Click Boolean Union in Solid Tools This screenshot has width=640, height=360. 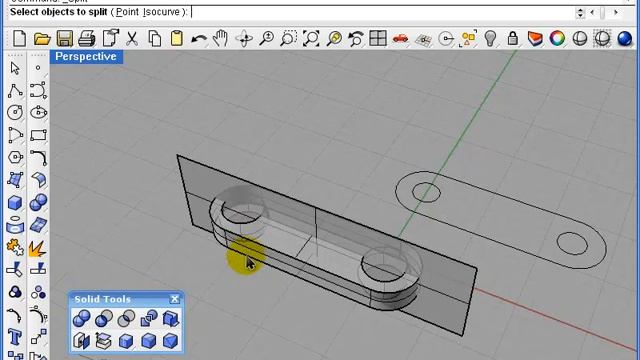(x=81, y=318)
